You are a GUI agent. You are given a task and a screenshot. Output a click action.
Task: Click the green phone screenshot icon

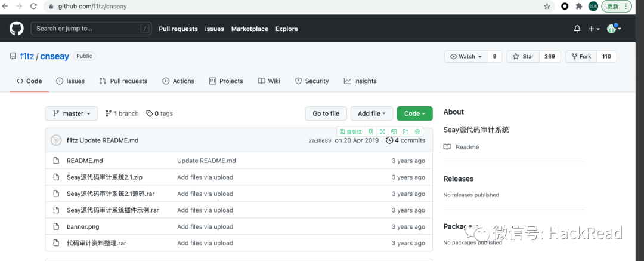(x=370, y=132)
